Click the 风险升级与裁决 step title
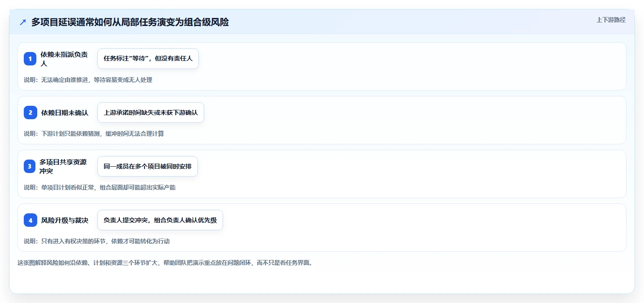644x303 pixels. [x=65, y=220]
